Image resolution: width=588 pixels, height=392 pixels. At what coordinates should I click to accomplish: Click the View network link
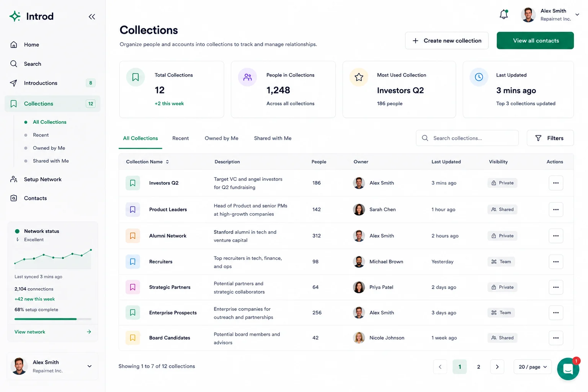tap(30, 332)
